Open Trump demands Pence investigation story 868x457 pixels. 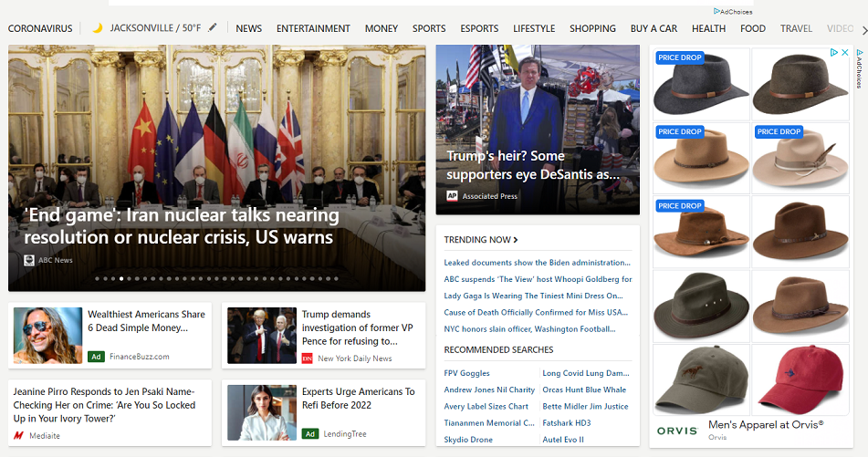357,327
